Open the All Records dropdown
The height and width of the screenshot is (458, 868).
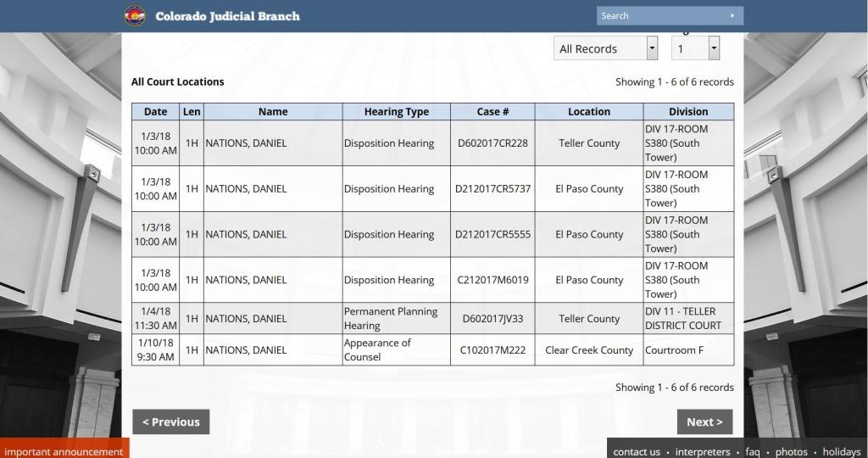(605, 48)
